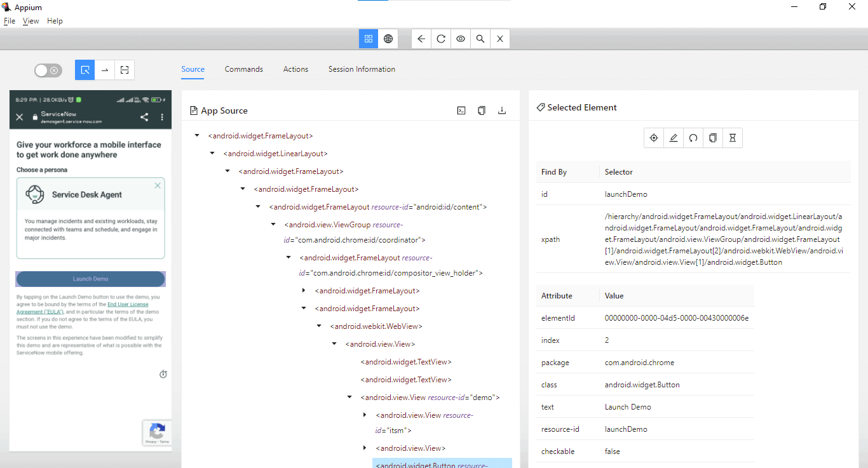Collapse the android.widget.LinearLayout node
Viewport: 868px width, 468px height.
pyautogui.click(x=212, y=154)
